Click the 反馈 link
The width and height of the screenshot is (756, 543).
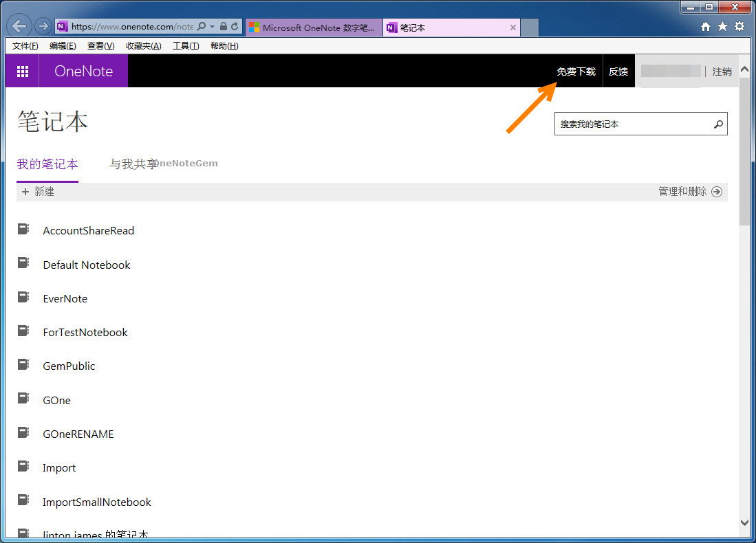tap(618, 71)
